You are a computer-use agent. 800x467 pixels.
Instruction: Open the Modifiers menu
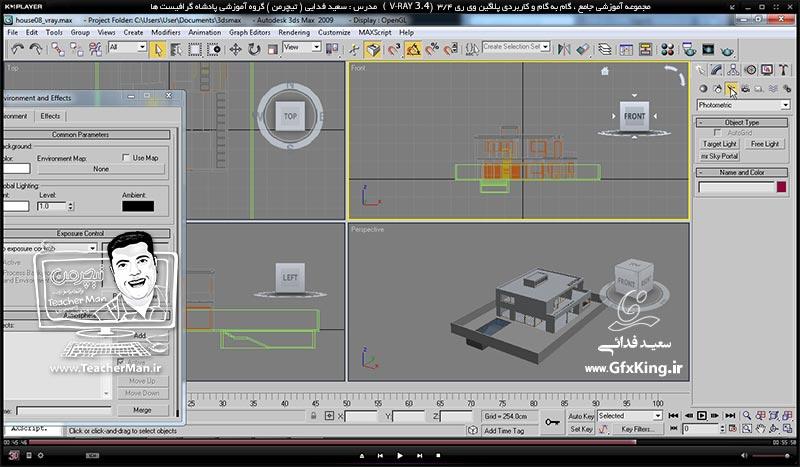point(166,32)
